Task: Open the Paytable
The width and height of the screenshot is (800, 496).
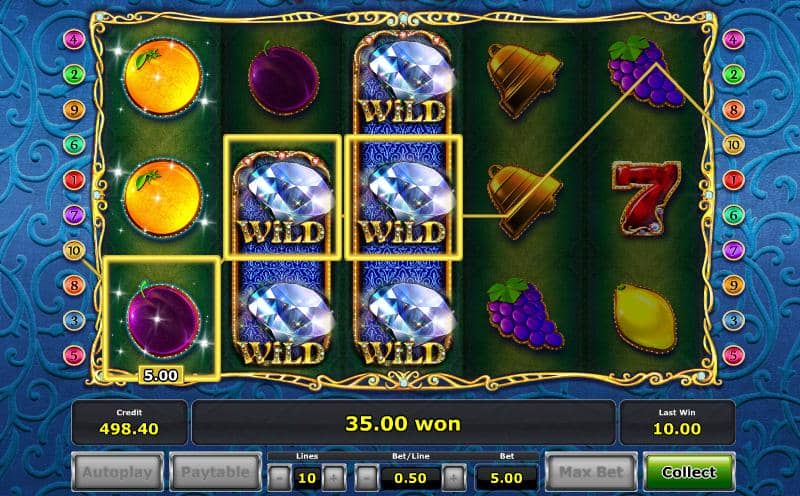Action: coord(215,472)
